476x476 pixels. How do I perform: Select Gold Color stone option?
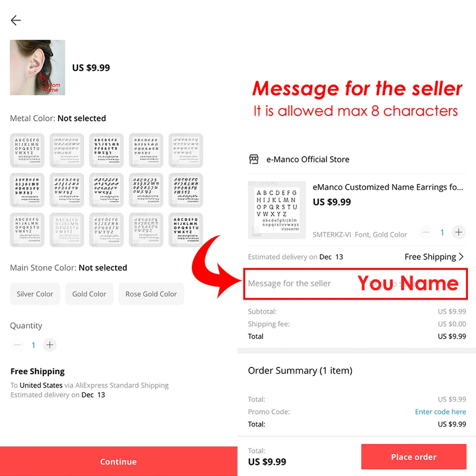[89, 294]
